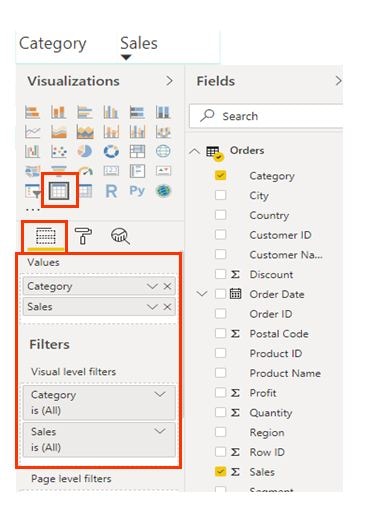Select the line chart visual
The height and width of the screenshot is (514, 369).
pos(32,132)
